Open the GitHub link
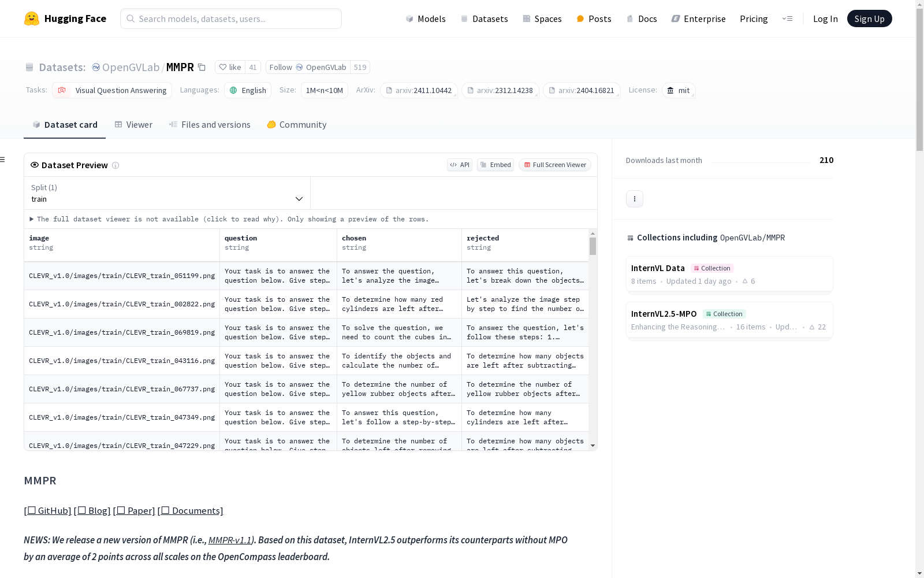Viewport: 924px width, 578px height. click(48, 510)
